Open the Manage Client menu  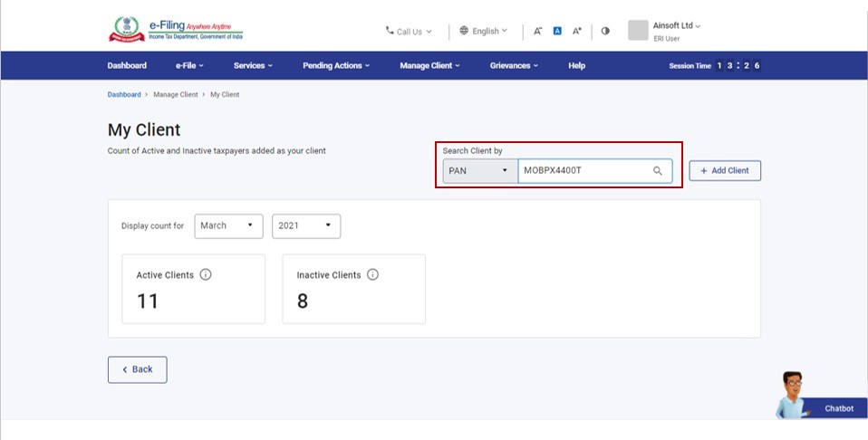(x=429, y=65)
